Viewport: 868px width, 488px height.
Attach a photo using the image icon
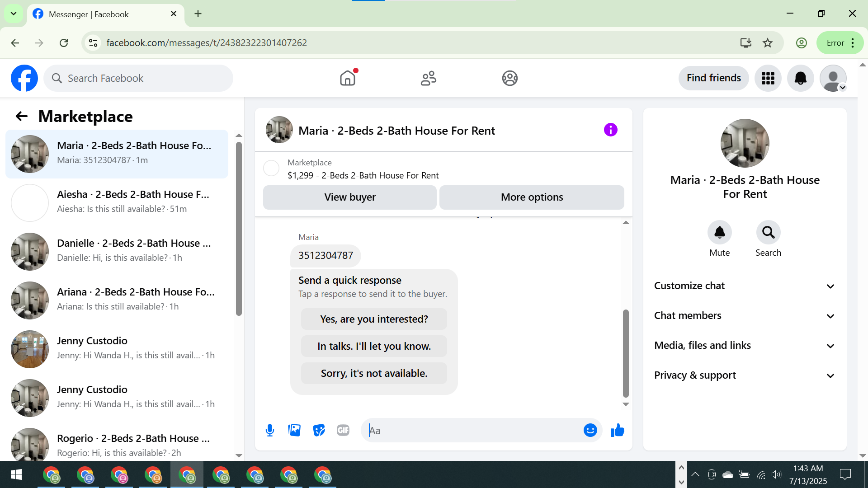coord(294,430)
